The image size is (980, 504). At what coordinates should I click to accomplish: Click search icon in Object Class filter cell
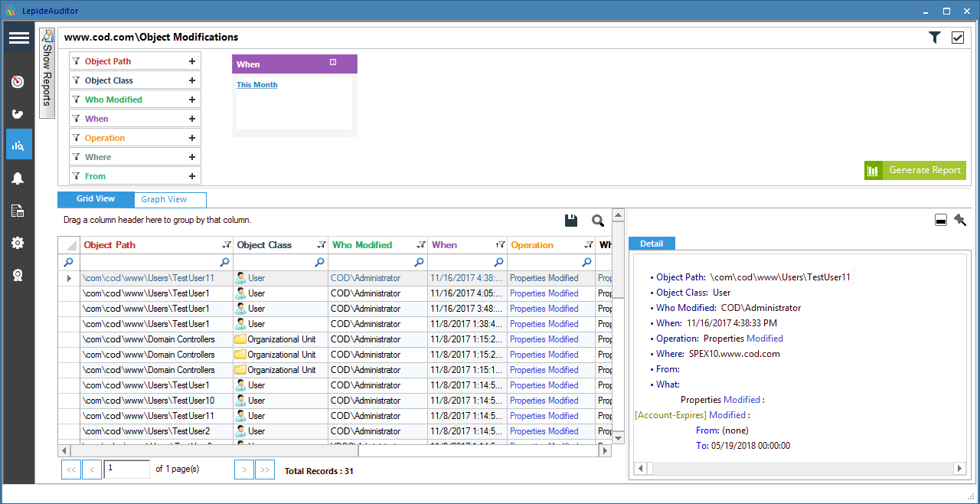[321, 262]
